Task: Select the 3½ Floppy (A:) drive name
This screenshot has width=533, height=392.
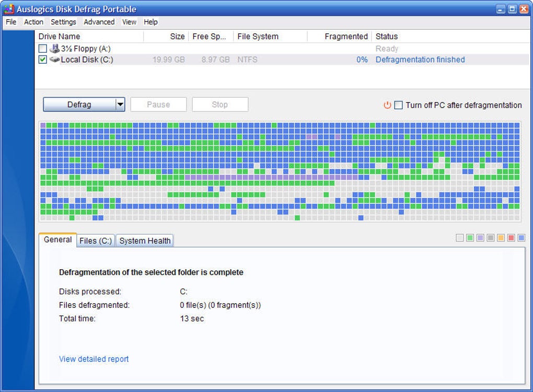Action: (86, 49)
